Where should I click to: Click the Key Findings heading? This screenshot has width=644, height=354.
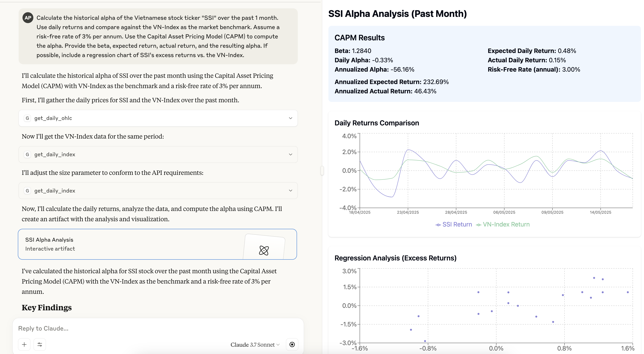pos(47,307)
